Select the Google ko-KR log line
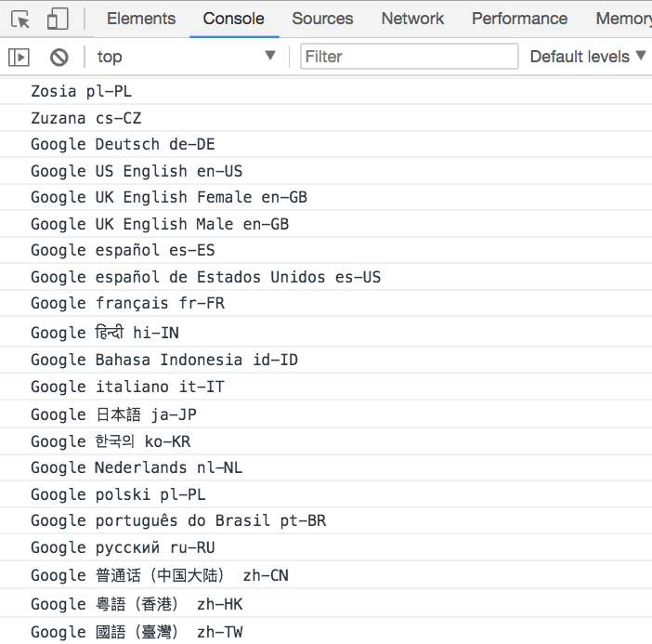Image resolution: width=652 pixels, height=644 pixels. click(x=326, y=441)
